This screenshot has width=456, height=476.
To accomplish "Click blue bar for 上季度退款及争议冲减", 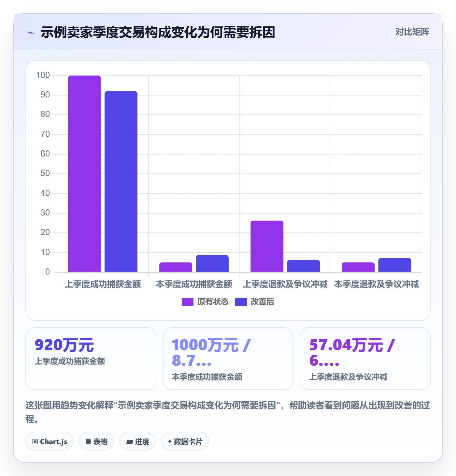I will coord(303,266).
